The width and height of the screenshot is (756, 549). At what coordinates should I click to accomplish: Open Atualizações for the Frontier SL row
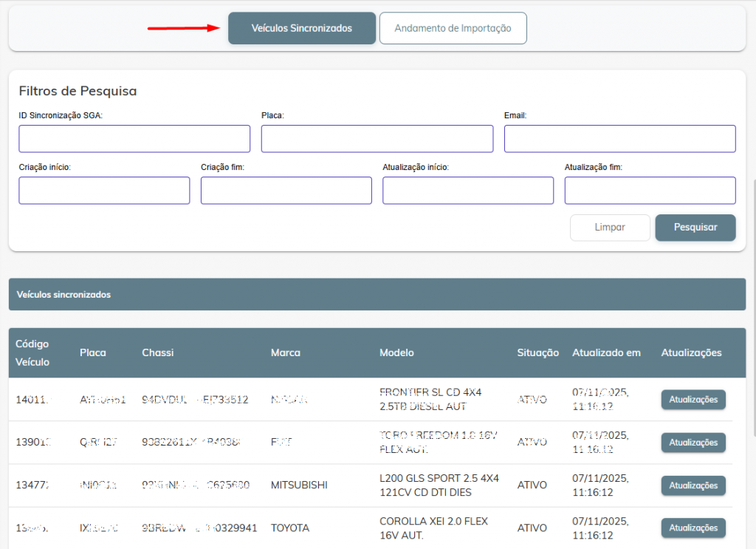(x=693, y=400)
